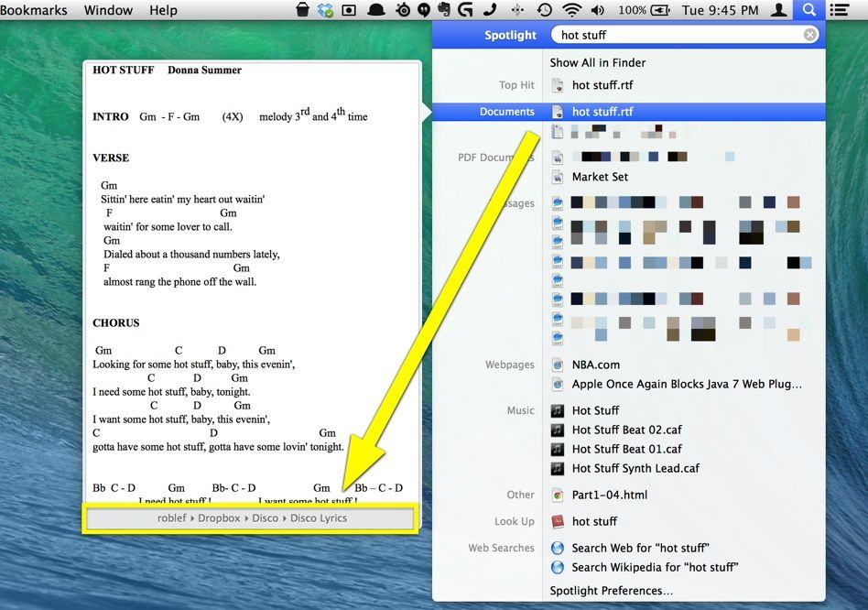
Task: Clear the Spotlight search field with X
Action: pyautogui.click(x=810, y=35)
